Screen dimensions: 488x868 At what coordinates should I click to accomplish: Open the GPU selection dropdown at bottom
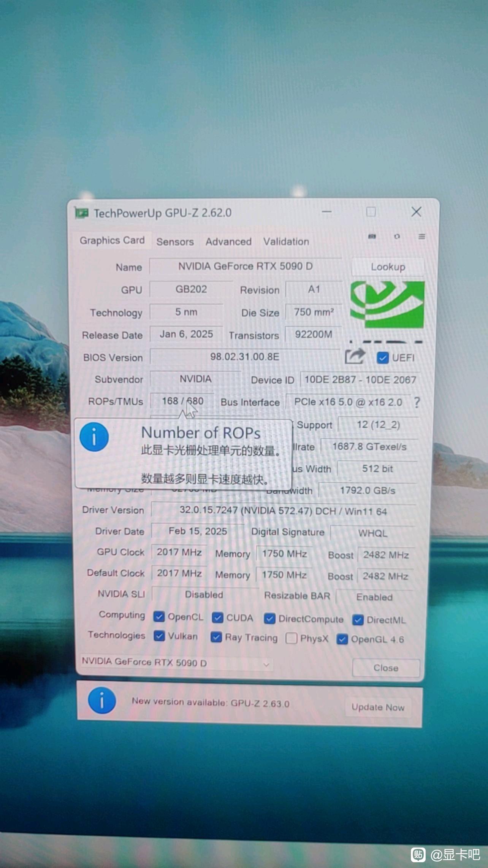pos(176,663)
